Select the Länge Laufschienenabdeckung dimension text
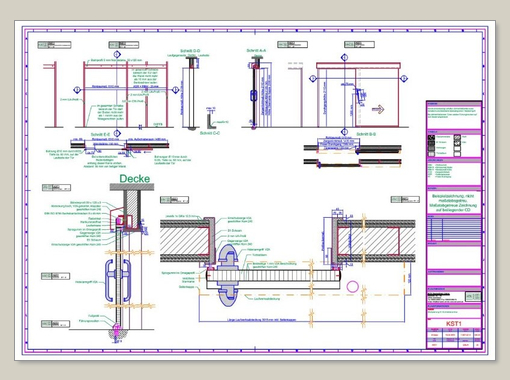Screen dimensions: 510x380 tap(262, 320)
